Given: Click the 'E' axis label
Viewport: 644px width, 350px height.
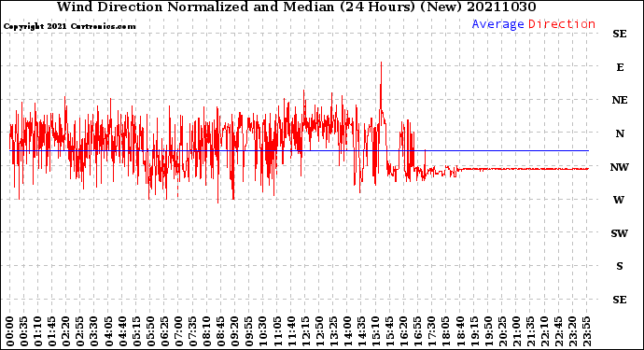Looking at the screenshot, I should [x=620, y=67].
